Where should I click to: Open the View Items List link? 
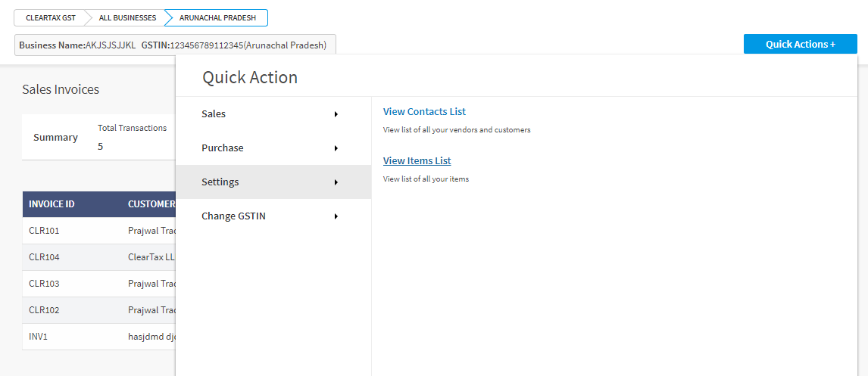(x=417, y=161)
